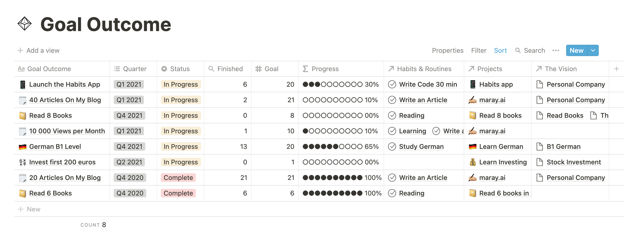Image resolution: width=644 pixels, height=236 pixels.
Task: Click the magnifier Search icon in toolbar
Action: [x=518, y=50]
